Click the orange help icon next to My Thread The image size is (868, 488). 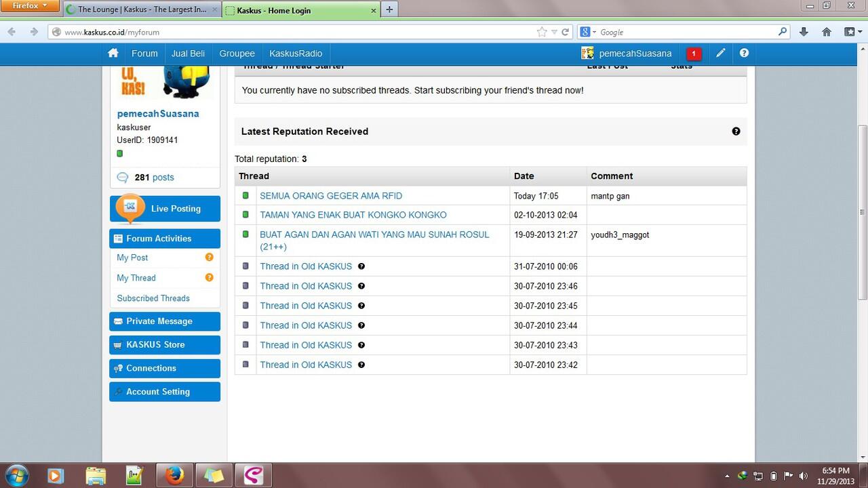pyautogui.click(x=210, y=277)
